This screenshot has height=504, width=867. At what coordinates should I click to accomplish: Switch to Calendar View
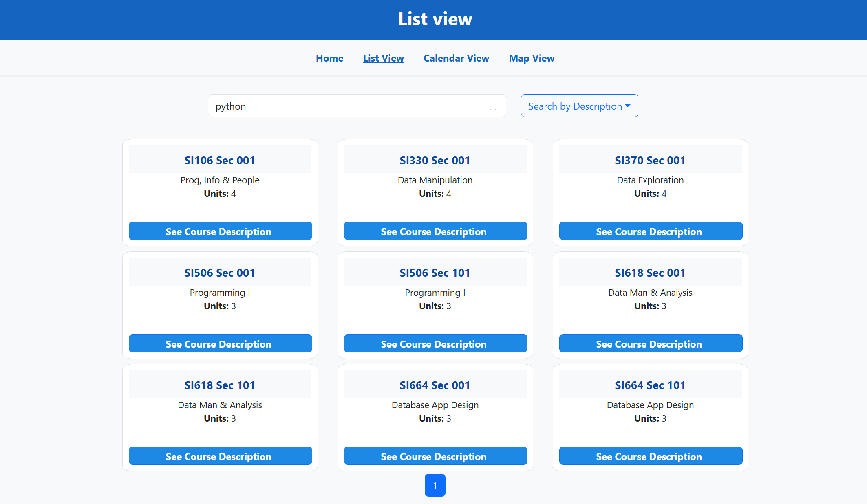(456, 58)
